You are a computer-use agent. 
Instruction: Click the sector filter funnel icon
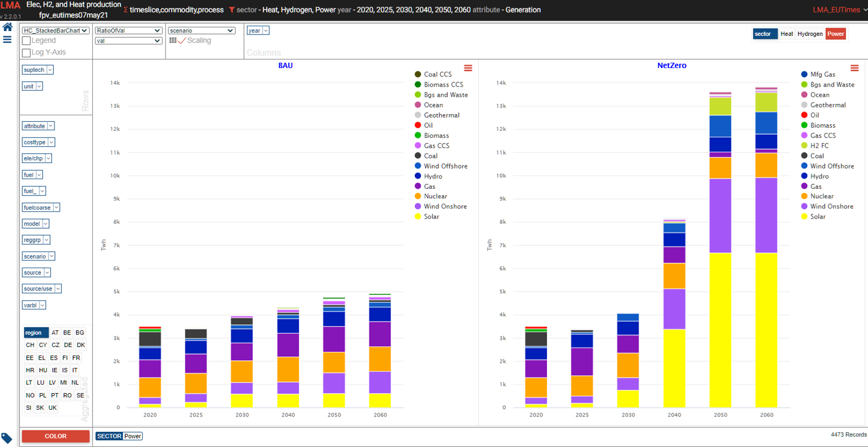pos(231,10)
